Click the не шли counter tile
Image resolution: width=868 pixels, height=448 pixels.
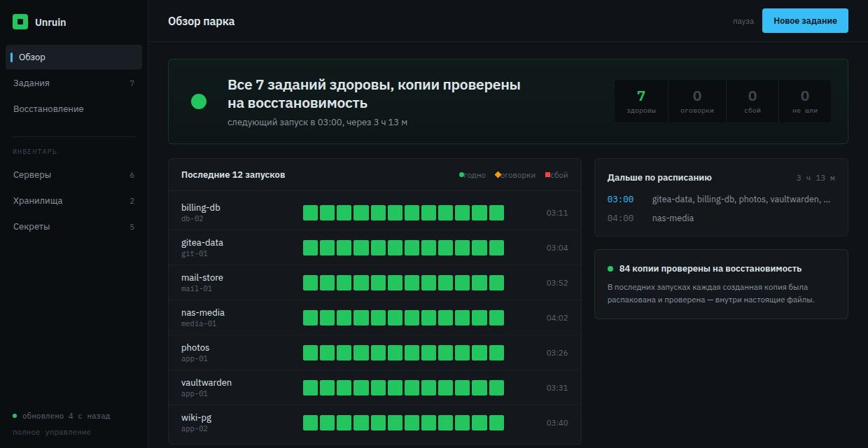(x=805, y=101)
